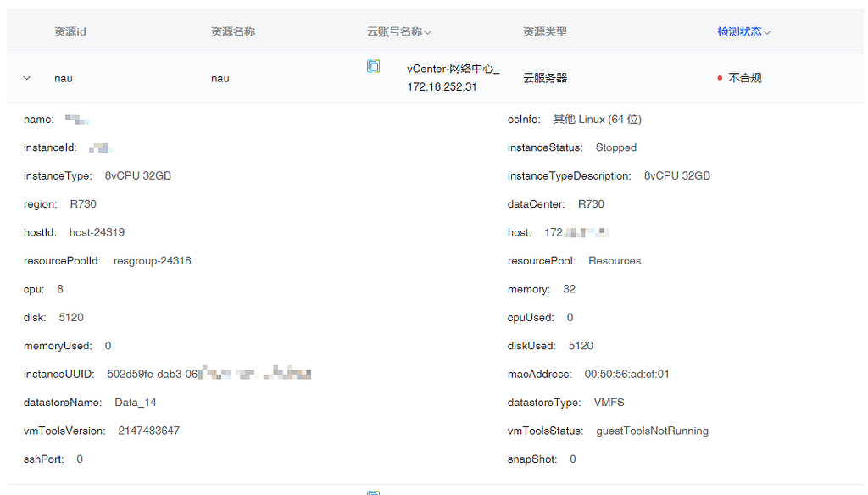Click the cloud platform icon at the page bottom
Screen dimensions: 868x495
374,492
